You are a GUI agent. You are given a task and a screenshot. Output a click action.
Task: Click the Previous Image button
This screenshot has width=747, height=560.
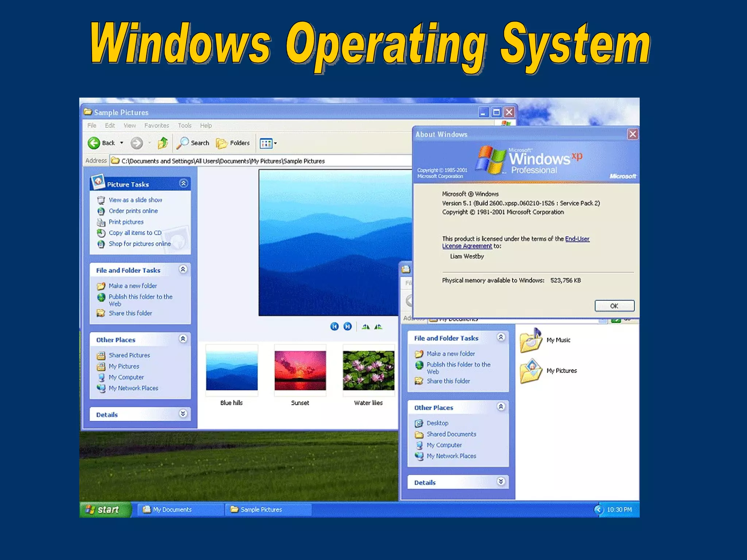(334, 326)
